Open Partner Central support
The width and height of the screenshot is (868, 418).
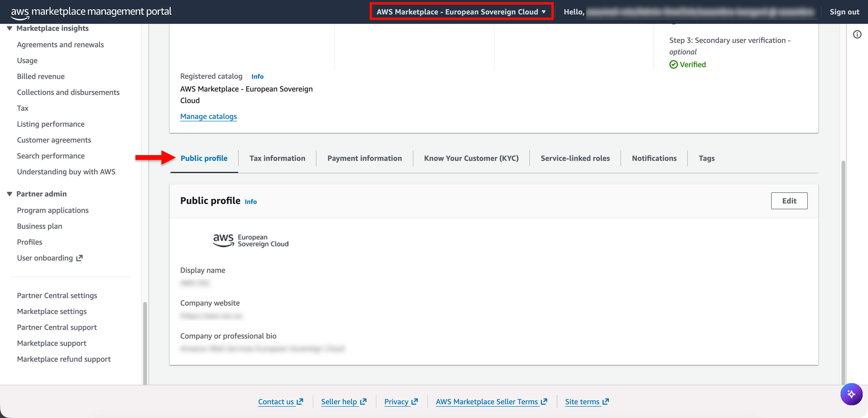57,327
